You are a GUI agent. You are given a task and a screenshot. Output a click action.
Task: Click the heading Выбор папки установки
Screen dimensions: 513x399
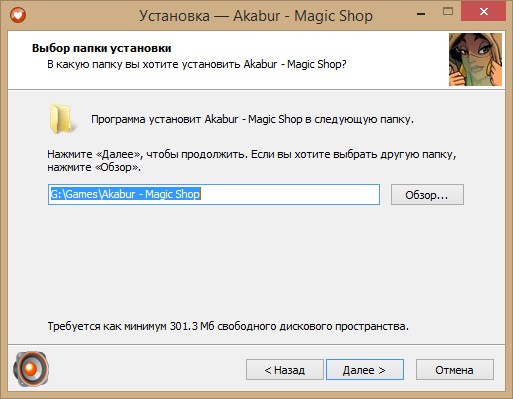point(102,48)
